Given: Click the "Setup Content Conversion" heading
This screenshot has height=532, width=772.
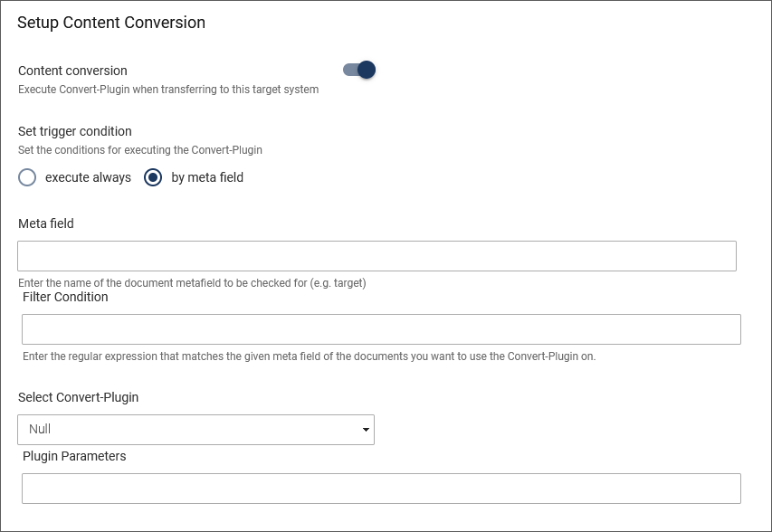Looking at the screenshot, I should (111, 23).
